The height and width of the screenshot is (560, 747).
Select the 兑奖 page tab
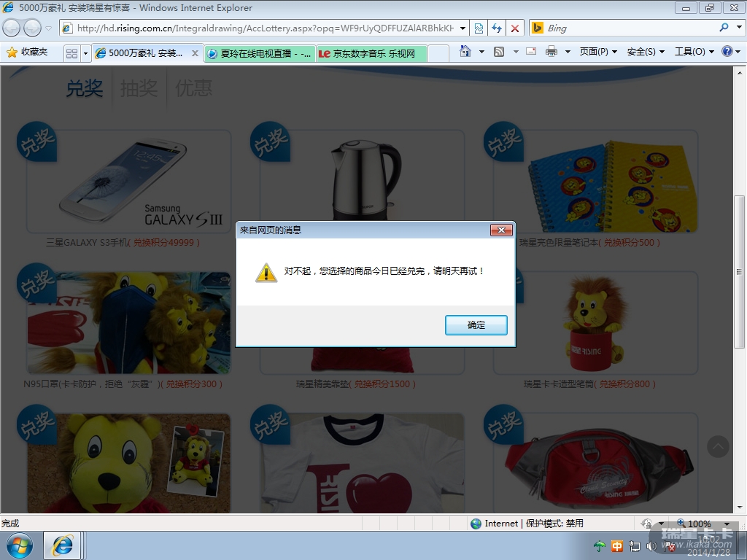pyautogui.click(x=85, y=88)
